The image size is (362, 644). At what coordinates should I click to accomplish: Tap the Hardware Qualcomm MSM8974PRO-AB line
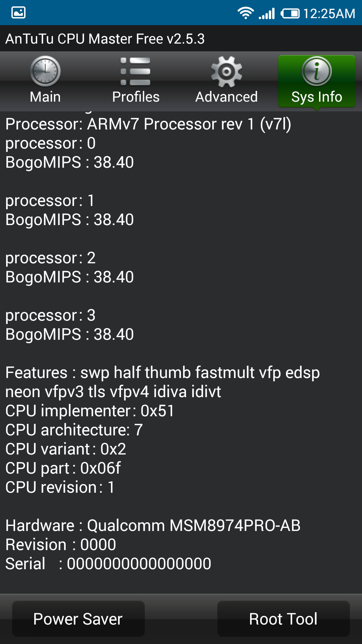[153, 526]
